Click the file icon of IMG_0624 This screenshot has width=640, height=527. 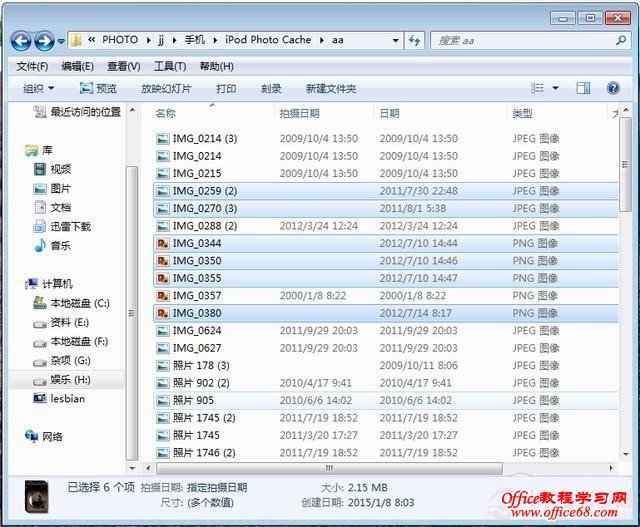coord(163,331)
